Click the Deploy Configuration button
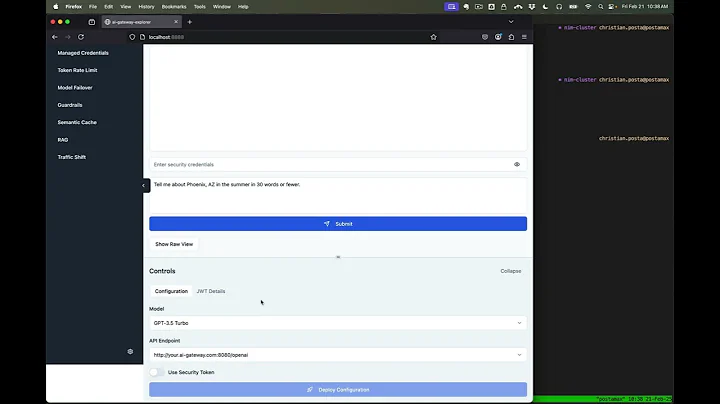The image size is (720, 404). pyautogui.click(x=338, y=390)
